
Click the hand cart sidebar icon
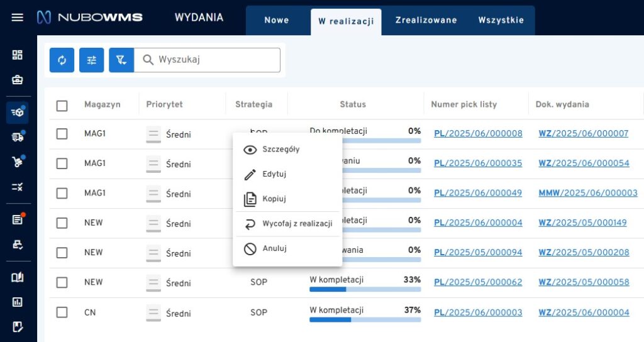[x=18, y=162]
